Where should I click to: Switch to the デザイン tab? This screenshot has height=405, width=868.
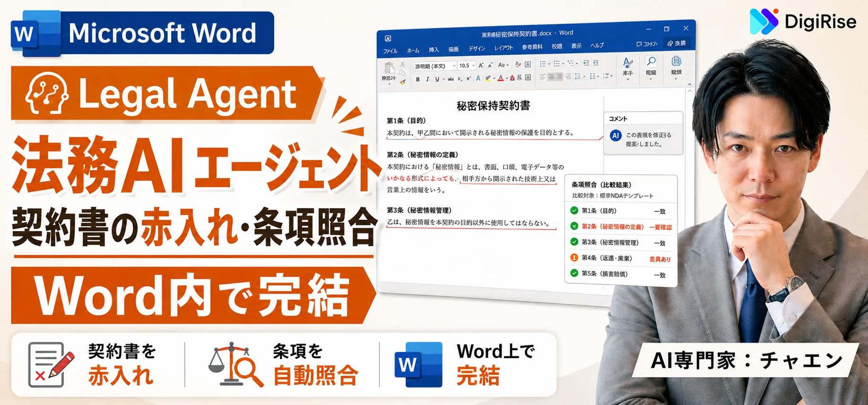coord(477,48)
